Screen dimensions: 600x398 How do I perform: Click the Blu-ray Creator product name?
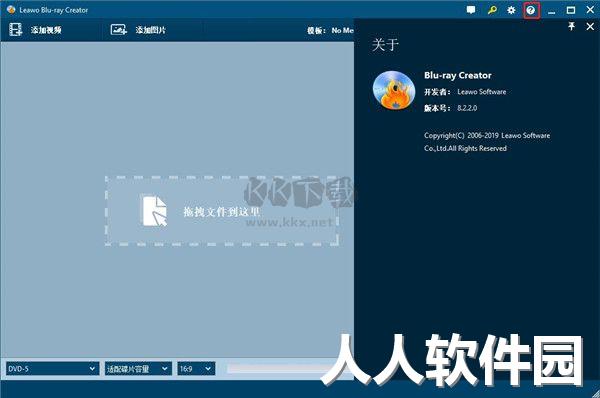458,75
